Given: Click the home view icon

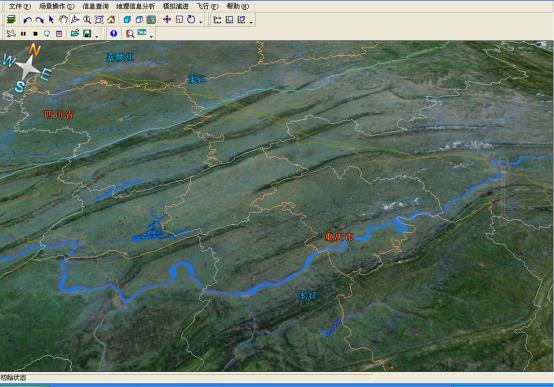Looking at the screenshot, I should click(111, 19).
